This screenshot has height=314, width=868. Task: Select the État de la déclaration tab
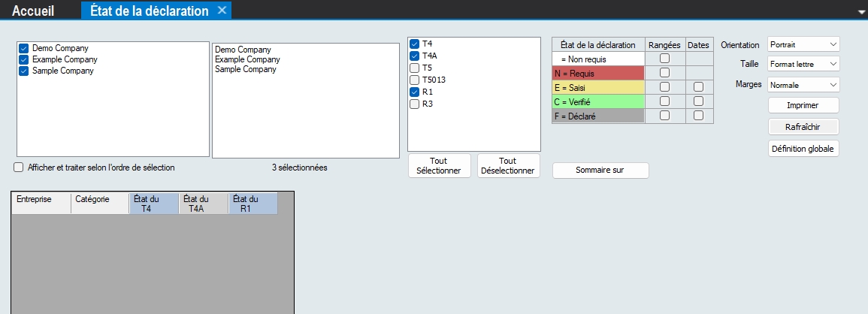point(149,11)
